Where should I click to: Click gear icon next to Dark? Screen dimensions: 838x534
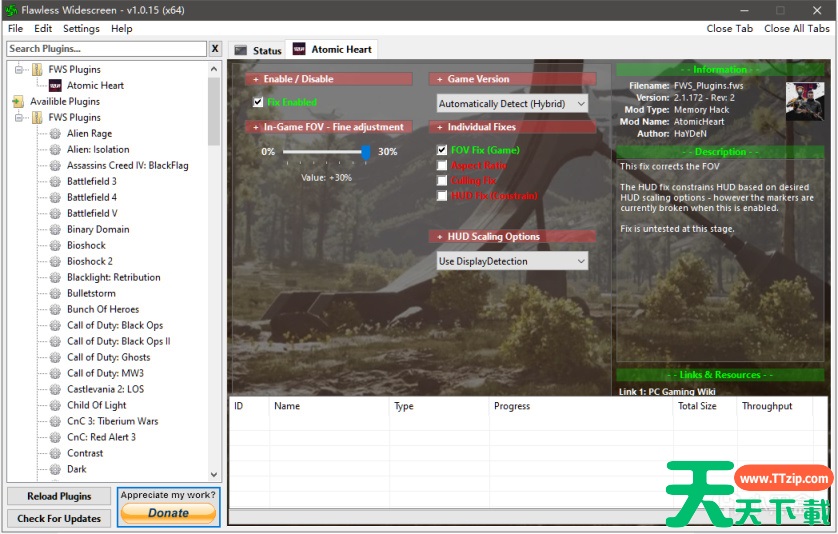click(55, 469)
